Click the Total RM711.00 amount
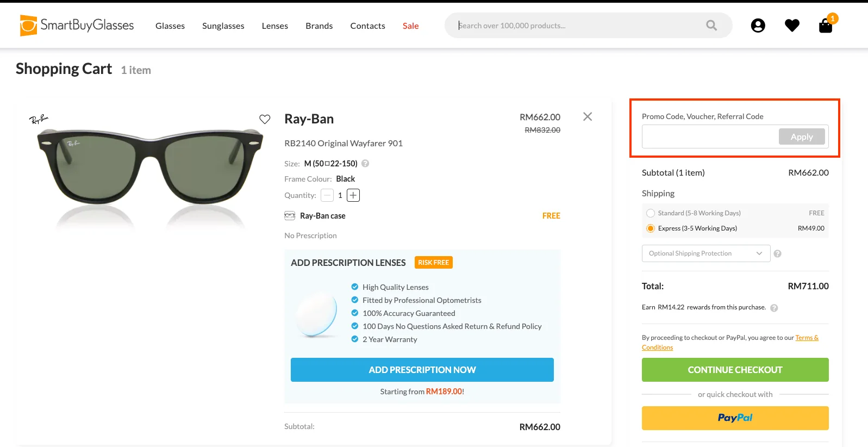Viewport: 868px width, 447px height. click(x=808, y=286)
